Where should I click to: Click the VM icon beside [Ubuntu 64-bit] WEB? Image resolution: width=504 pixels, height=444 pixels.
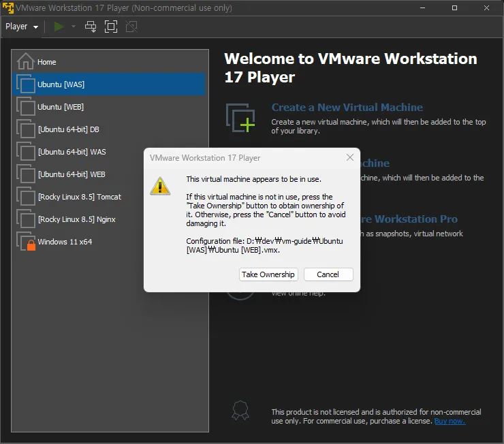pos(26,174)
